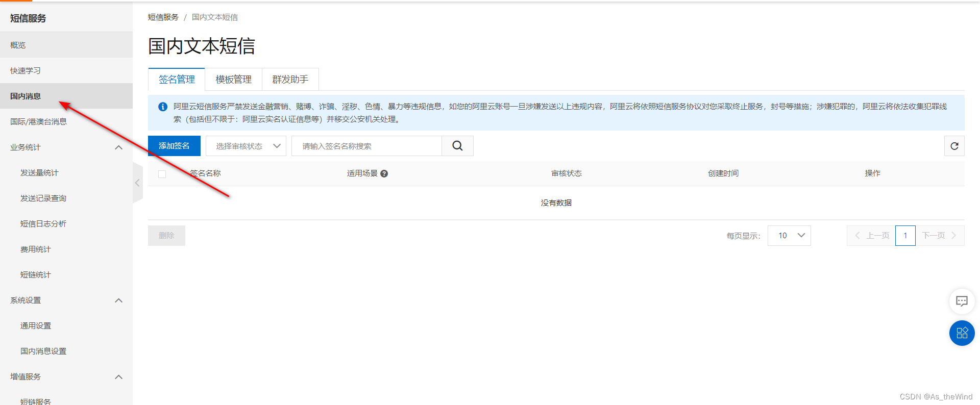Click the 短信服务 sidebar title
Screen dimensions: 980x405
point(28,18)
